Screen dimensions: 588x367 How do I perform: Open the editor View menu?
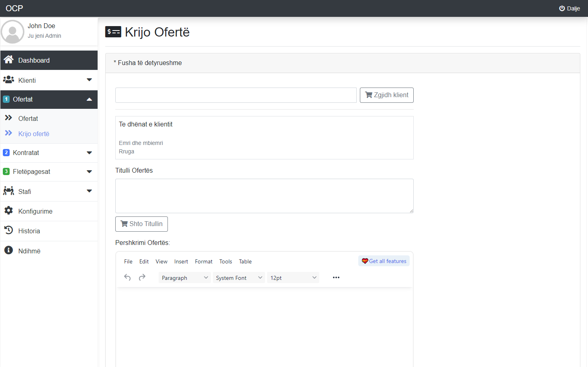coord(161,261)
